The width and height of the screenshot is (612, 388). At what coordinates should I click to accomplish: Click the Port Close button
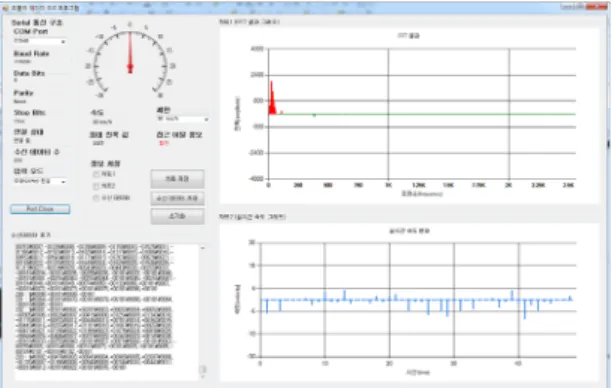coord(40,209)
